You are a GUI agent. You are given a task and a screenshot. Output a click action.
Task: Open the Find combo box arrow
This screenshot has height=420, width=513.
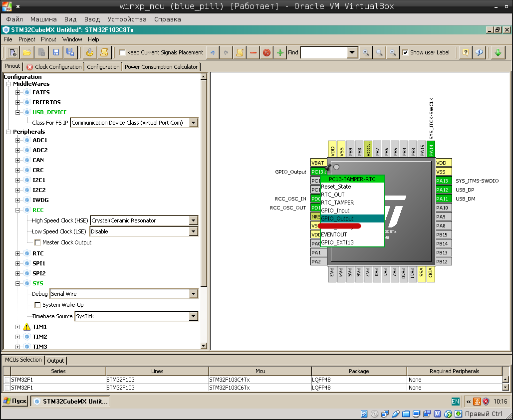[x=352, y=52]
